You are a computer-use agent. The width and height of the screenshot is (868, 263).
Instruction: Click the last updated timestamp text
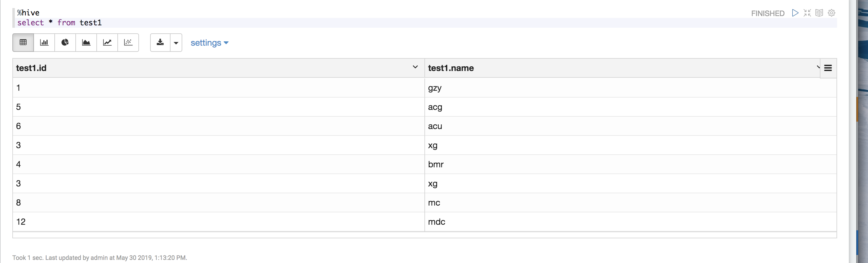[99, 258]
